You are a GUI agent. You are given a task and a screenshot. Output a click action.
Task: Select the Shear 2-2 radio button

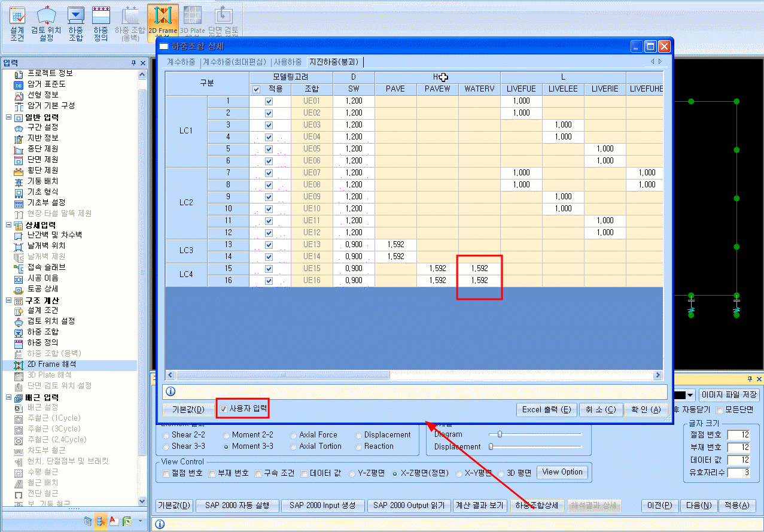coord(166,435)
